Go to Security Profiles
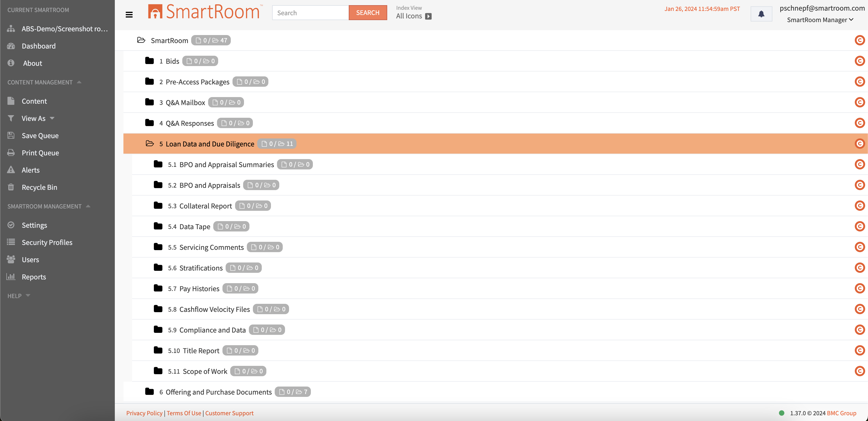The width and height of the screenshot is (868, 421). tap(47, 242)
